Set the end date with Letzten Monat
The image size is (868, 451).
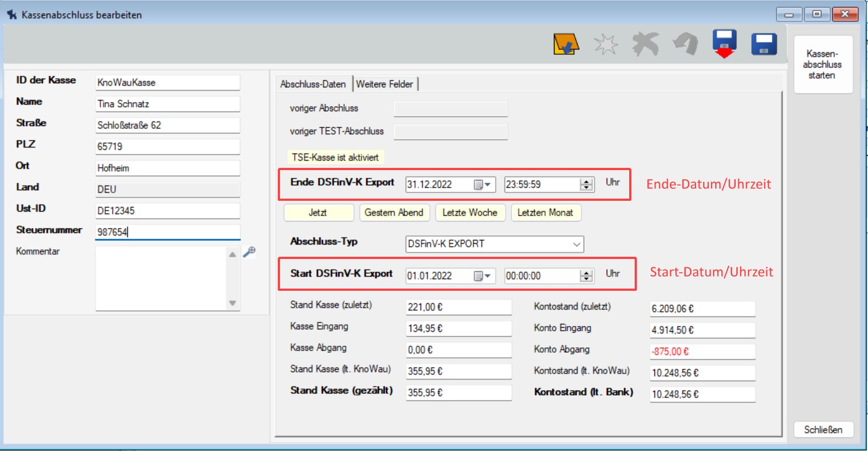coord(545,213)
